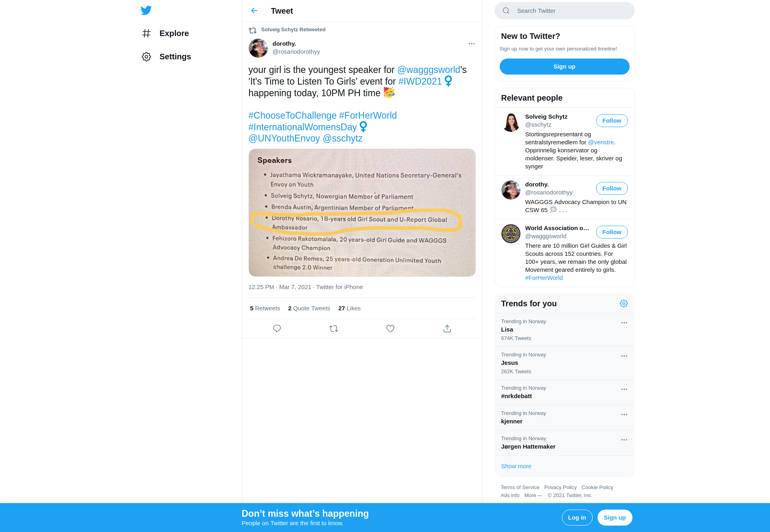The image size is (770, 532).
Task: Click the Twitter bird logo
Action: (146, 10)
